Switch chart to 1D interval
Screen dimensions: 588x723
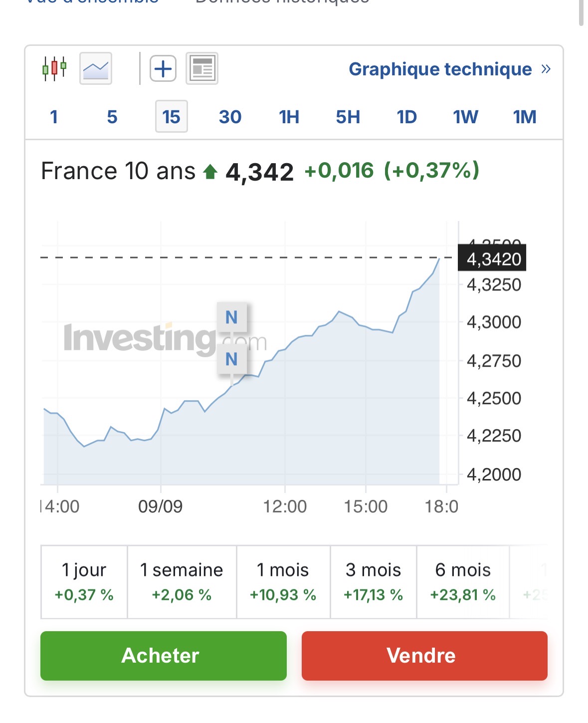click(x=407, y=117)
